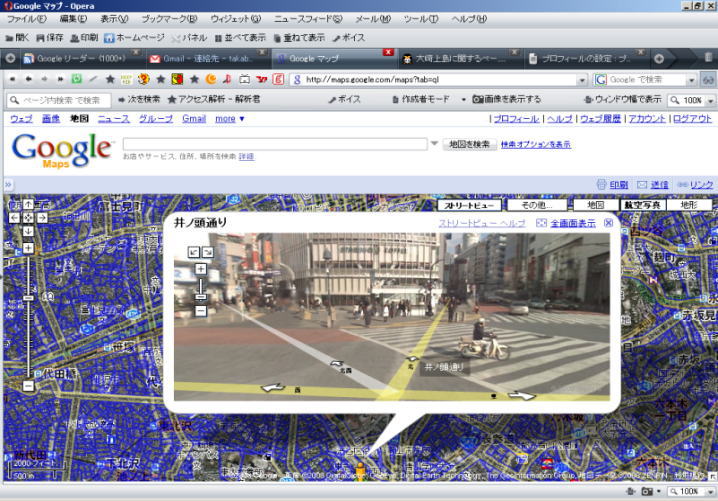This screenshot has height=501, width=718.
Task: Zoom out the map with the minus button
Action: (x=28, y=386)
